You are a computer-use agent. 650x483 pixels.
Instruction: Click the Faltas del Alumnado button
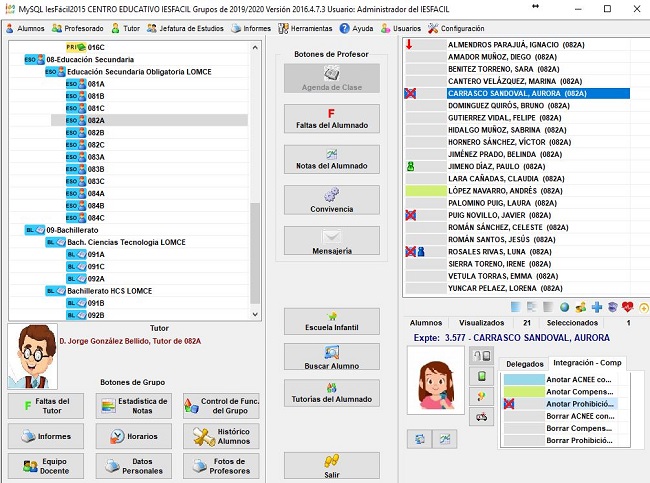(x=331, y=119)
